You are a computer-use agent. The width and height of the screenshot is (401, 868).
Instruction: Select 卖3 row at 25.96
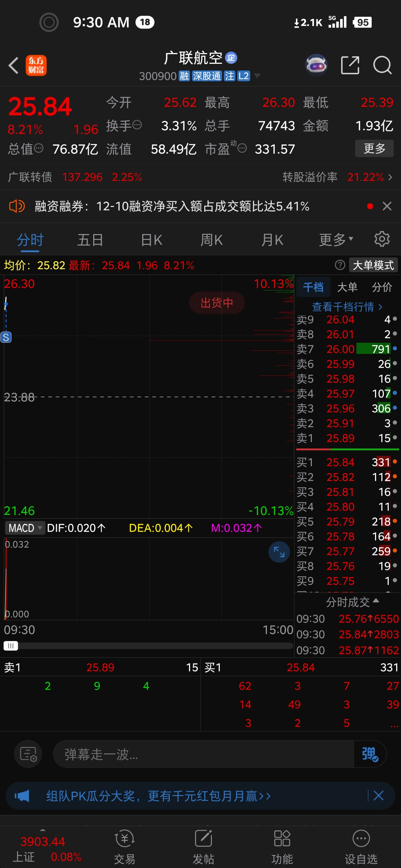[347, 408]
